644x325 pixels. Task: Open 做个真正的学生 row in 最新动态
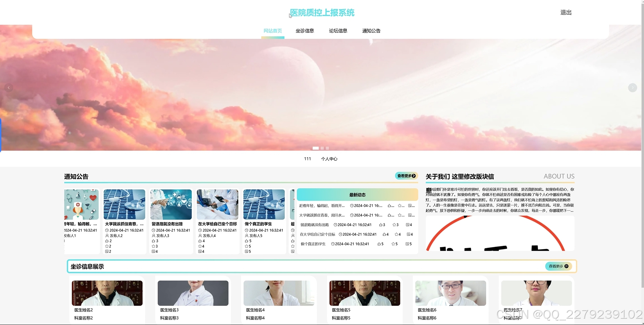click(x=358, y=244)
